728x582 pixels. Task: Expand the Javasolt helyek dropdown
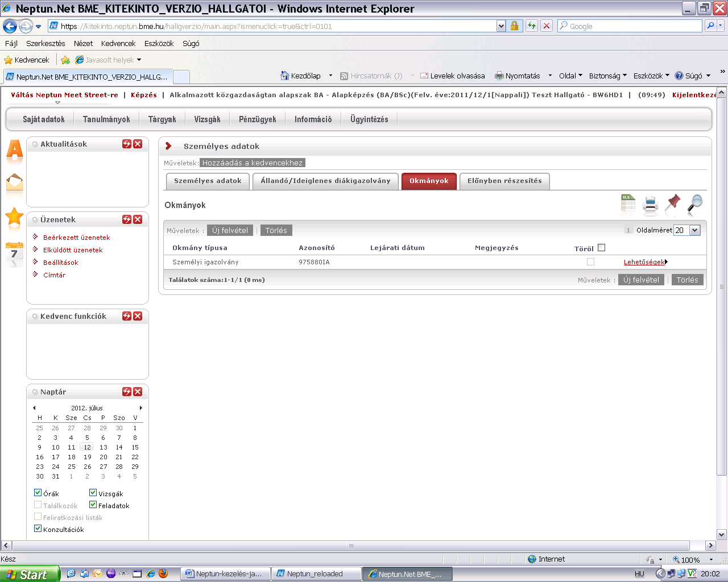click(x=139, y=60)
